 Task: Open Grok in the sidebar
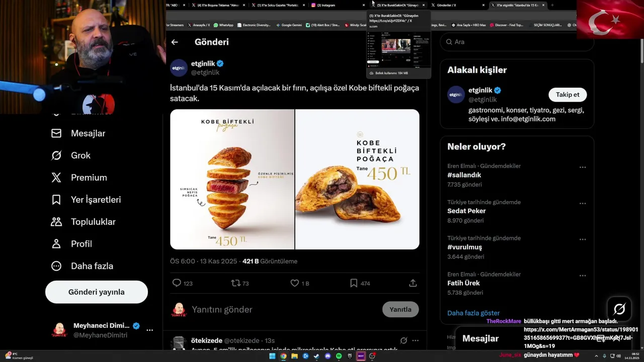pos(71,155)
